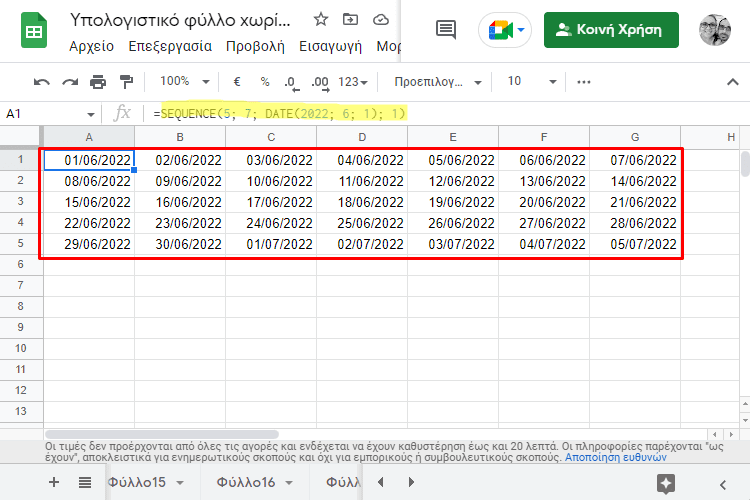Format as euro currency
Viewport: 750px width, 500px height.
(237, 82)
